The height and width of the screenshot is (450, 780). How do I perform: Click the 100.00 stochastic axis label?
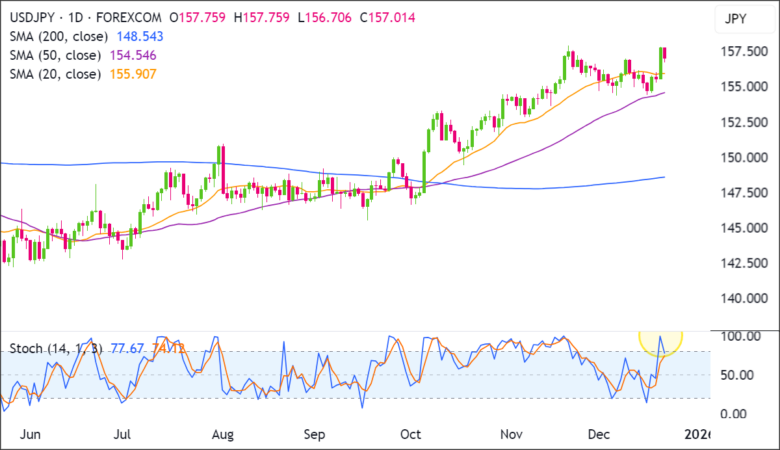pos(741,337)
